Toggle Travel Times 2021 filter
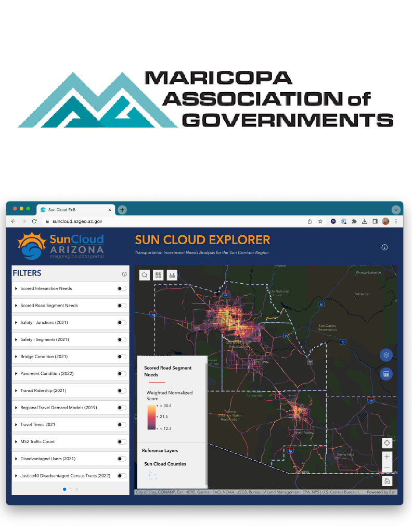 [122, 425]
